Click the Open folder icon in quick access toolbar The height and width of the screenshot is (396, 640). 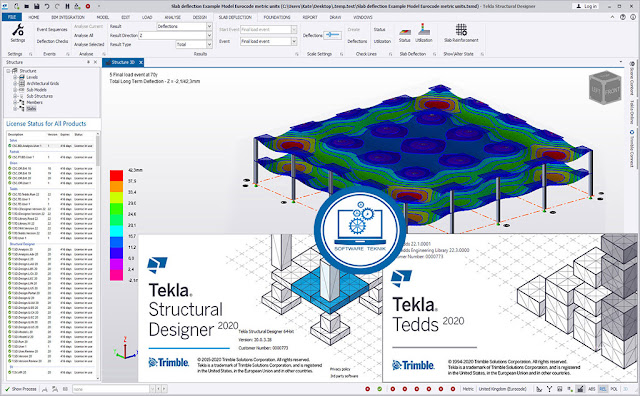27,6
